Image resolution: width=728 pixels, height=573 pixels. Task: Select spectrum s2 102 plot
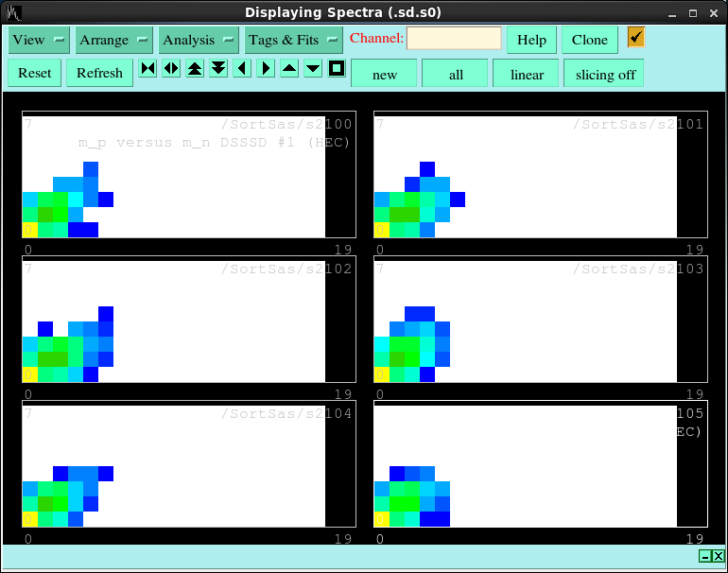click(189, 320)
